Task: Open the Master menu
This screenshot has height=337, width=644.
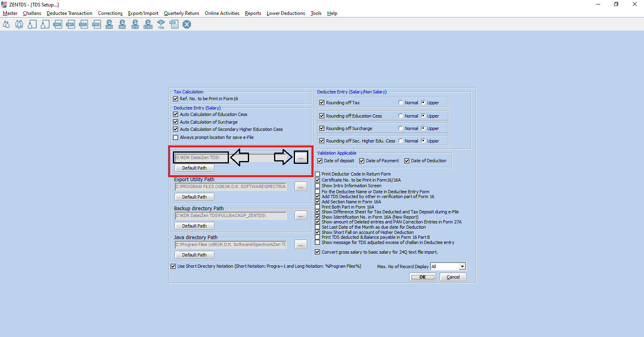Action: [x=10, y=13]
